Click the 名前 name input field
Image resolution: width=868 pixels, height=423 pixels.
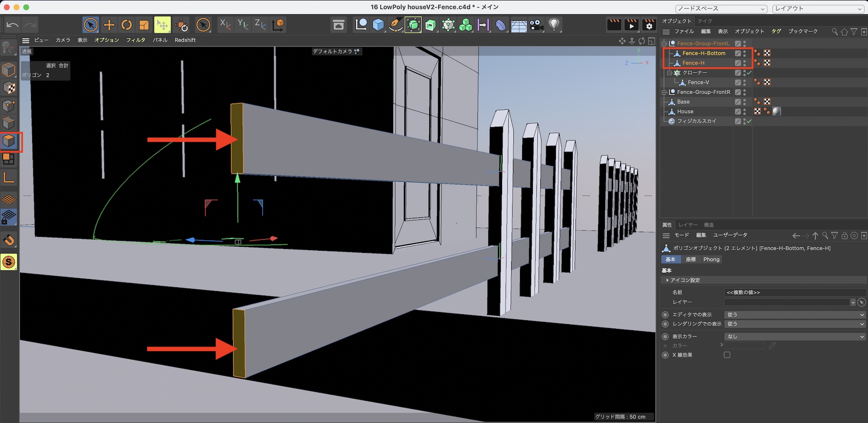(x=794, y=292)
